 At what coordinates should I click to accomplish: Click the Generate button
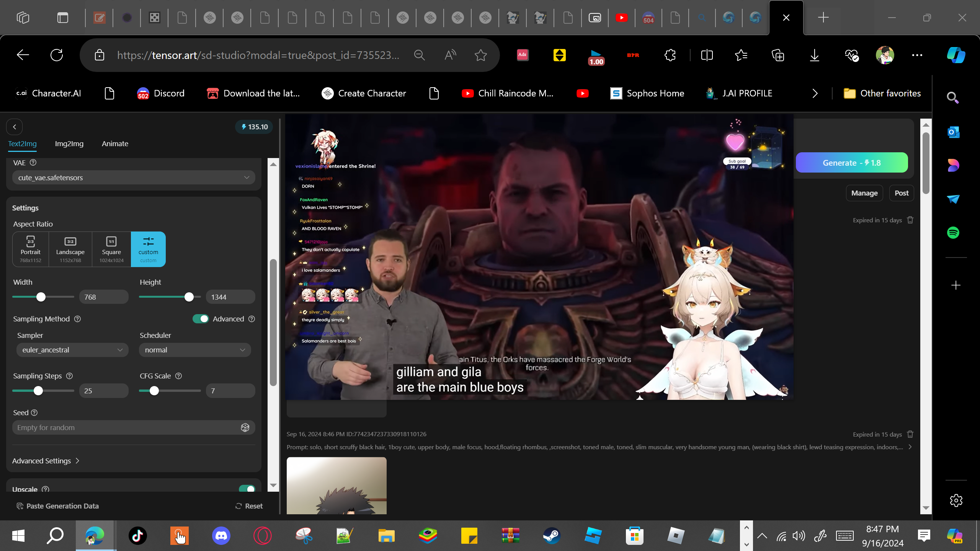pyautogui.click(x=852, y=163)
